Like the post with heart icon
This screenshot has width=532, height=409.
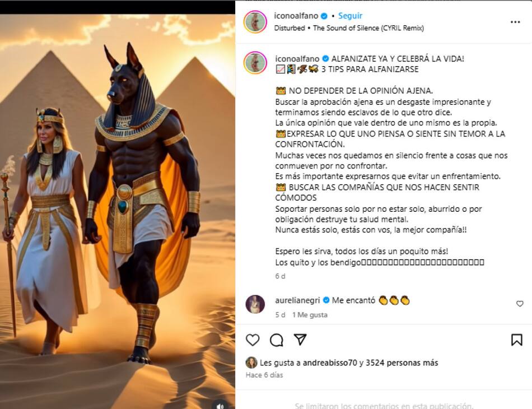[x=253, y=340]
